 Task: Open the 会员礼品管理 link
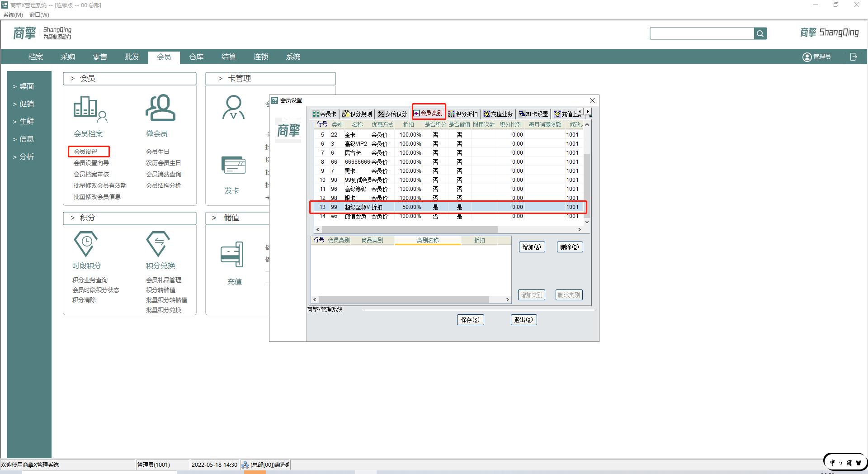(x=163, y=280)
